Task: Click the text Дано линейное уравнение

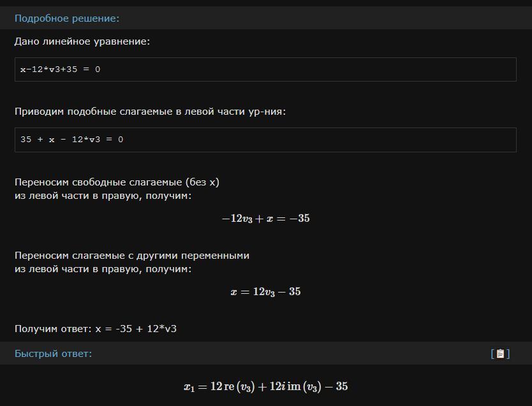Action: (x=82, y=41)
